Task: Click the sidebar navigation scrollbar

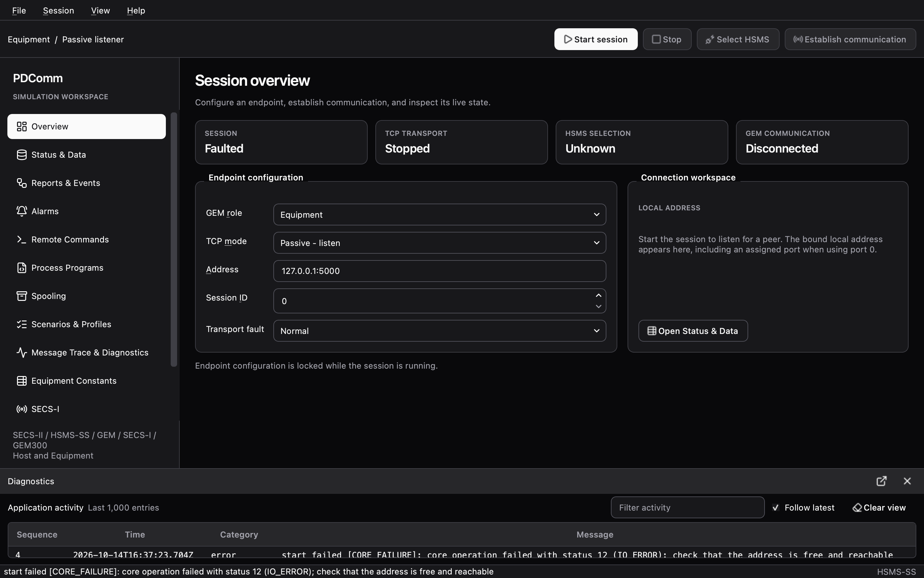Action: 174,240
